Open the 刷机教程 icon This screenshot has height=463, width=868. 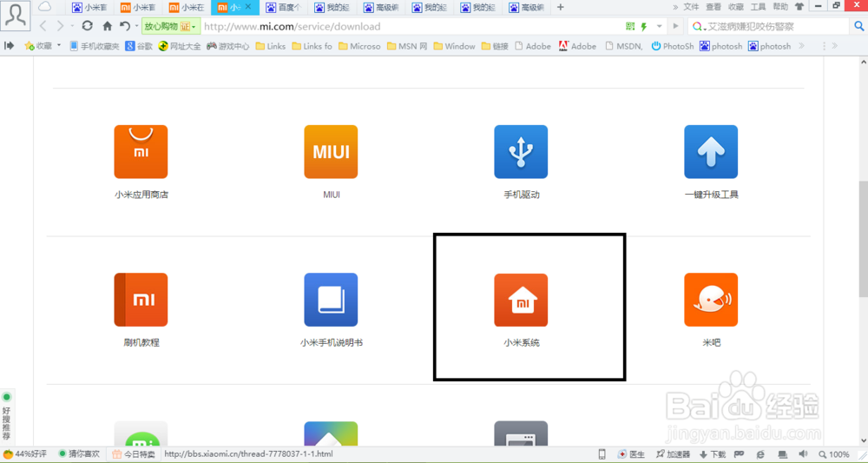click(141, 300)
